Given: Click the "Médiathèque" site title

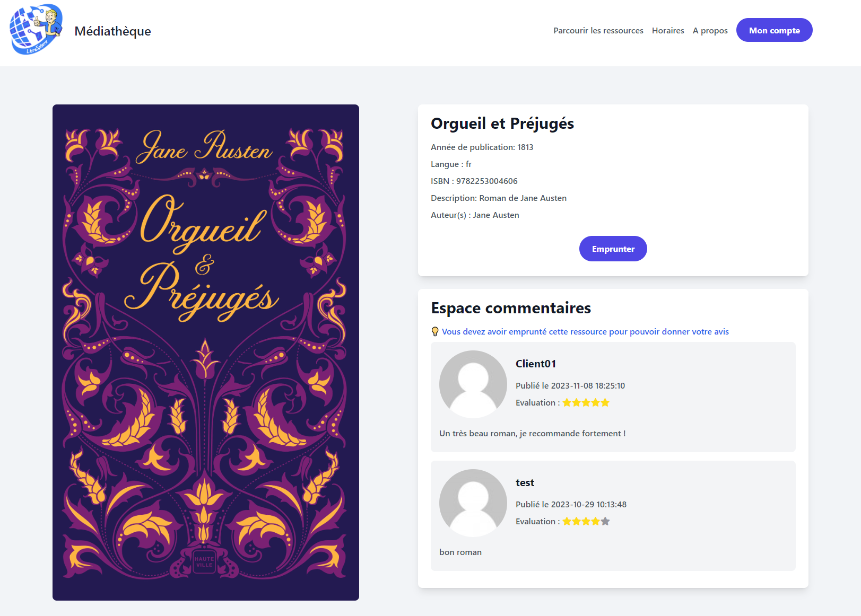Looking at the screenshot, I should pyautogui.click(x=112, y=31).
